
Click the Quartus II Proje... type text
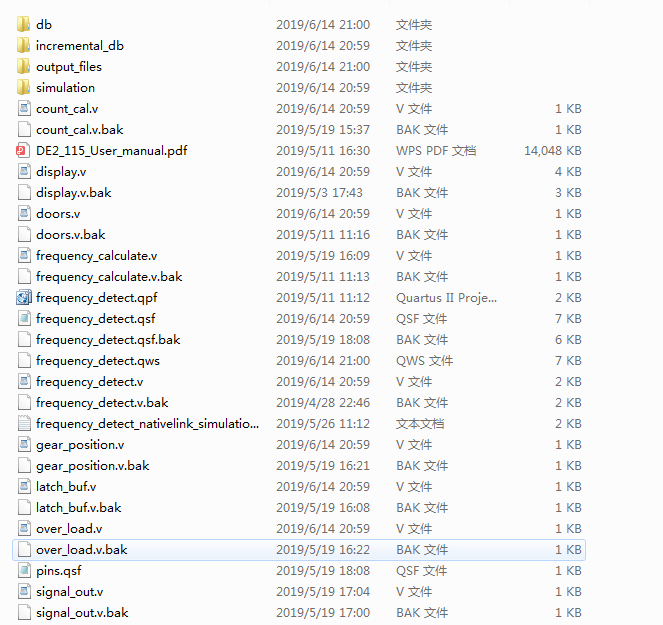point(447,298)
